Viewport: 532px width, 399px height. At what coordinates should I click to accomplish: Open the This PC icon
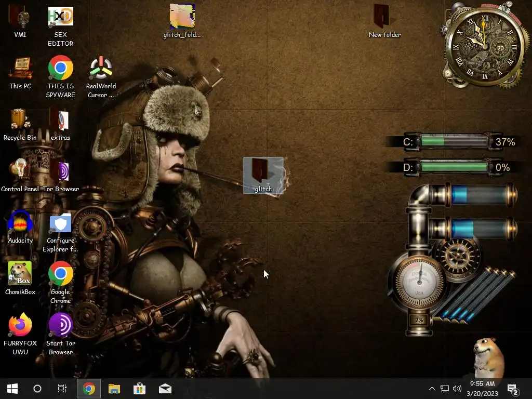point(20,73)
